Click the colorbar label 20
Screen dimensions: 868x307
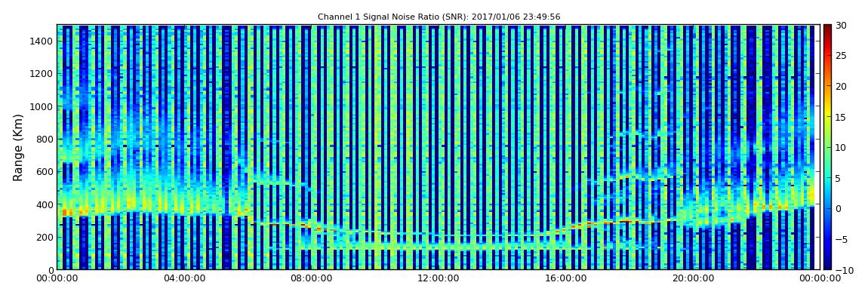[842, 86]
